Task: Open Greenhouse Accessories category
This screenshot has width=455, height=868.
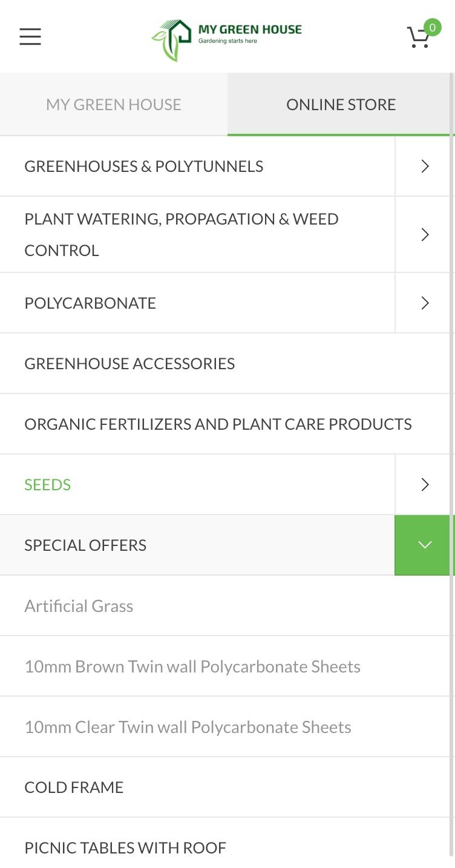Action: point(129,364)
